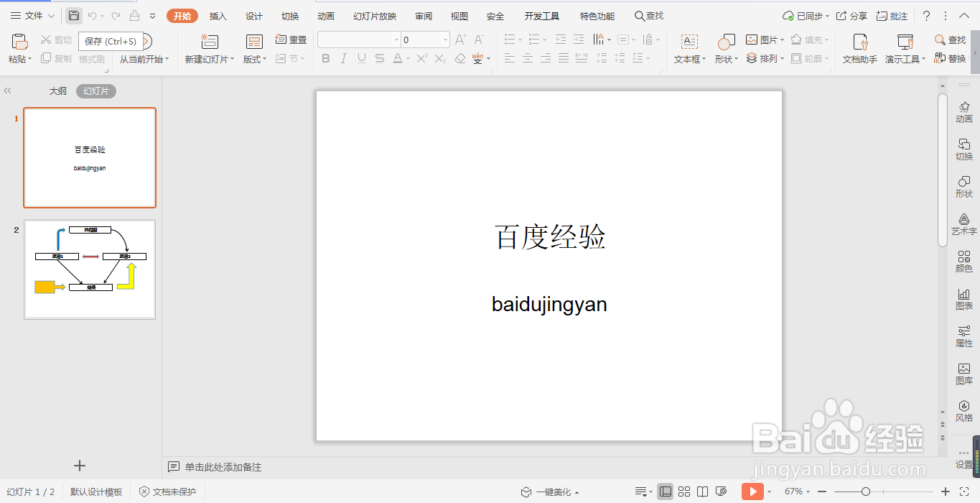Toggle Strikethrough formatting
Screen dimensions: 980x503
pyautogui.click(x=380, y=58)
